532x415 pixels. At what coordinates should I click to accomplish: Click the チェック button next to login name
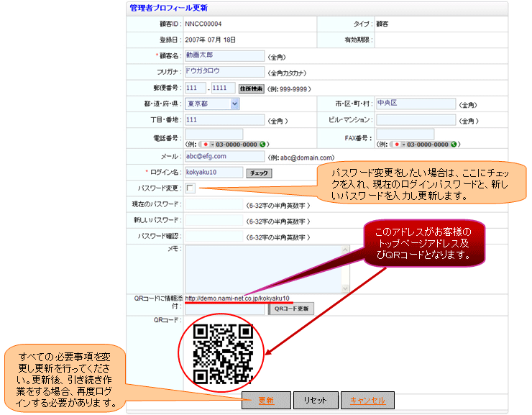259,173
